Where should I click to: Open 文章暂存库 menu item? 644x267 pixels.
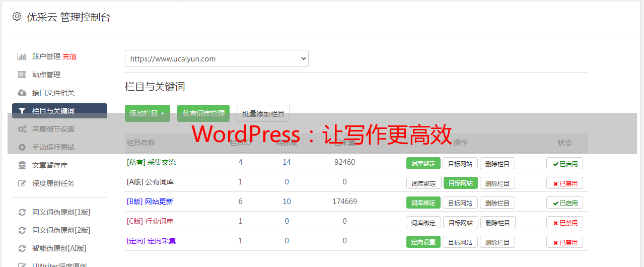[50, 165]
